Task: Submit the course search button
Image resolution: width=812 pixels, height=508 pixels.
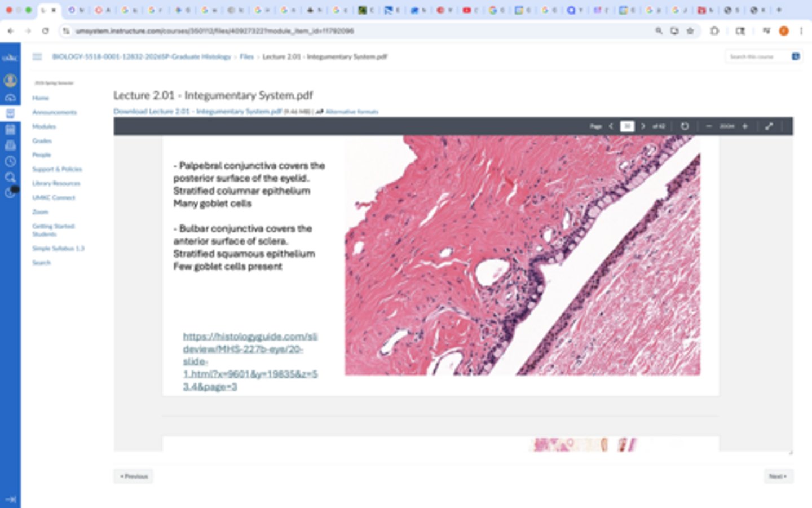Action: point(796,56)
